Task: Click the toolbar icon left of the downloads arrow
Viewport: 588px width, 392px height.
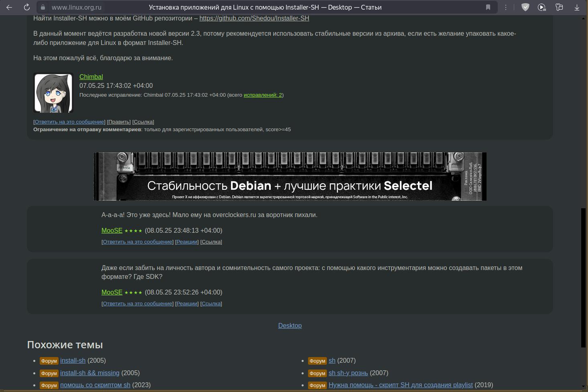Action: click(x=559, y=7)
